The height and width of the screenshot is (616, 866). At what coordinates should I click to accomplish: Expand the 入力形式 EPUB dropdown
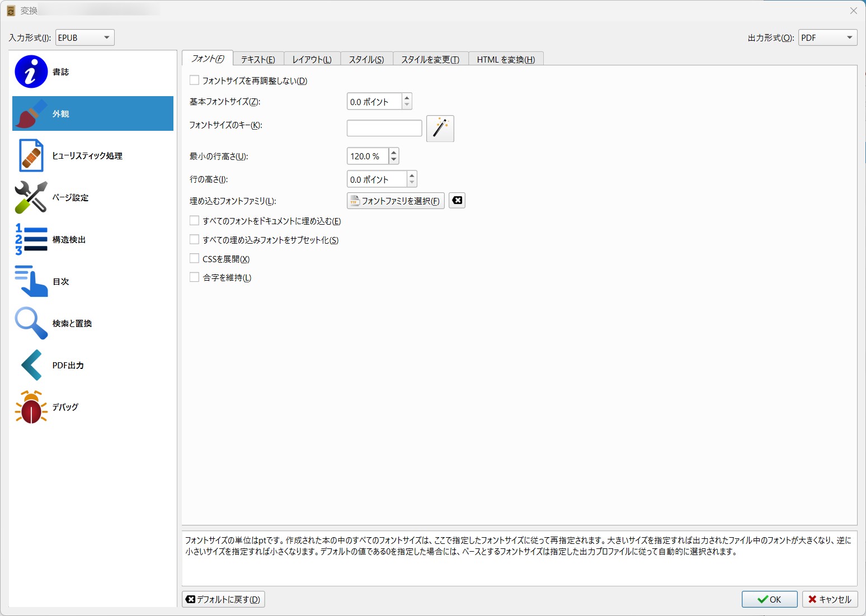point(85,37)
